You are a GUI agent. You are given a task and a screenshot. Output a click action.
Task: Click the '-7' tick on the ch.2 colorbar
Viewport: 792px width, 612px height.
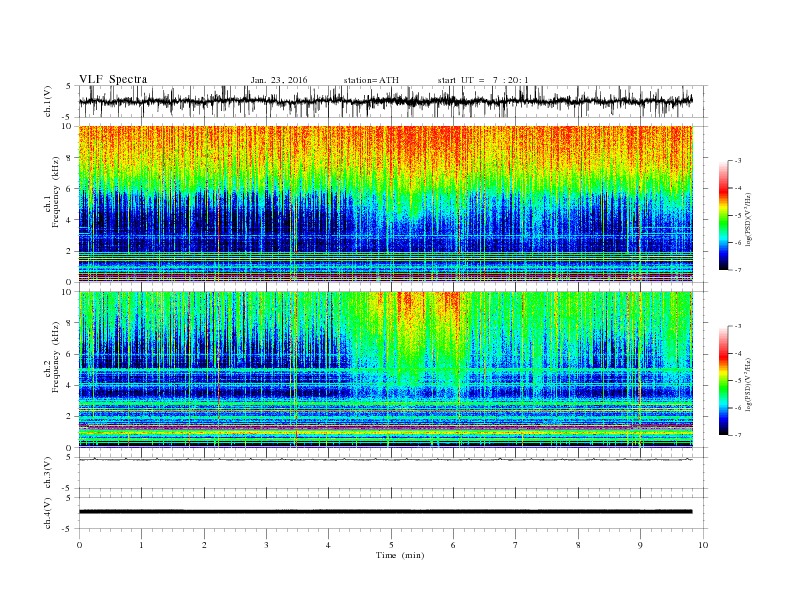coord(738,435)
